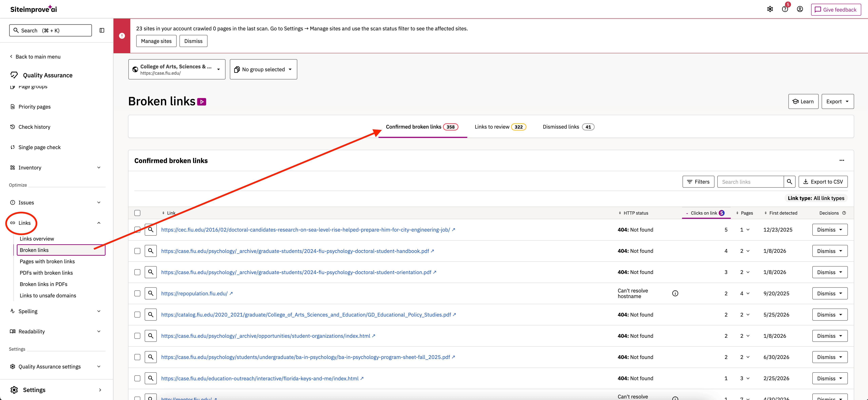Inspect the doctoral-student-orientation.pdf link with magnifier
The width and height of the screenshot is (868, 400).
coord(151,272)
